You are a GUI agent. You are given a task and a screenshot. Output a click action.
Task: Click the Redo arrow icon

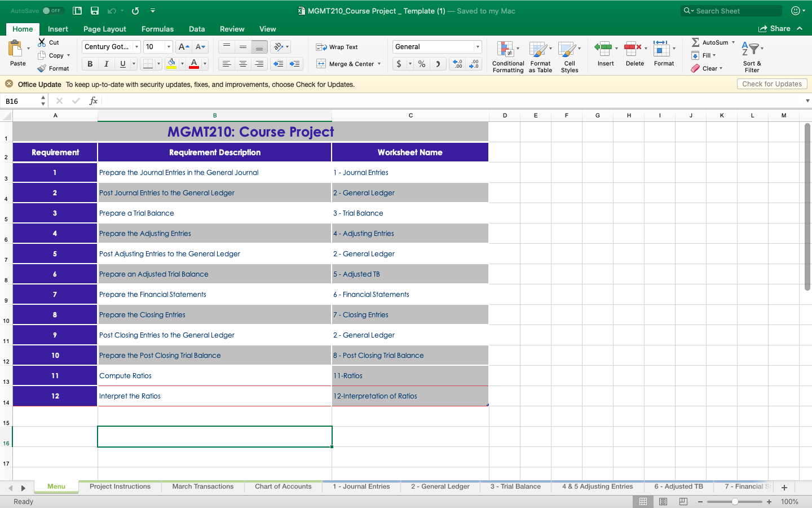point(135,11)
